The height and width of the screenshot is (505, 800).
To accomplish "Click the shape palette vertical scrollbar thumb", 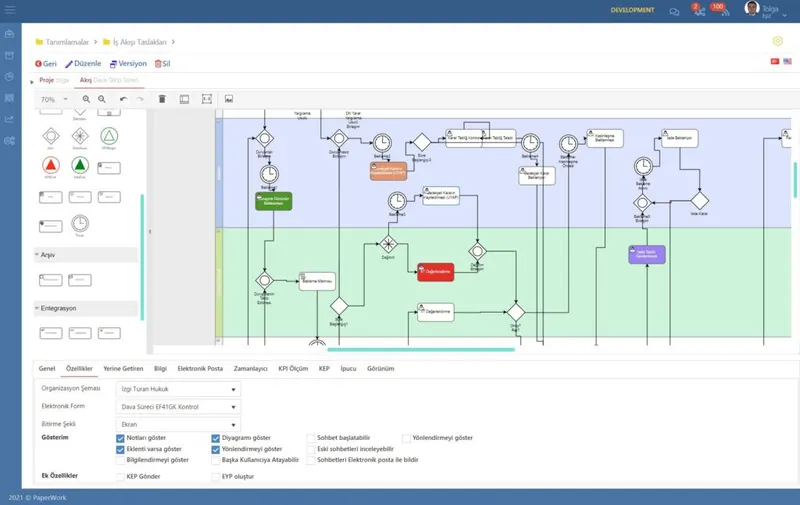I will [142, 257].
